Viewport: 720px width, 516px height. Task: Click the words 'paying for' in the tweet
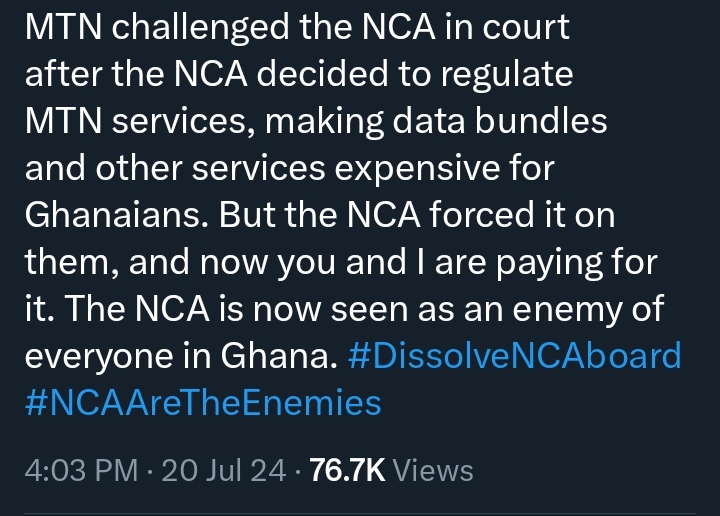point(577,264)
